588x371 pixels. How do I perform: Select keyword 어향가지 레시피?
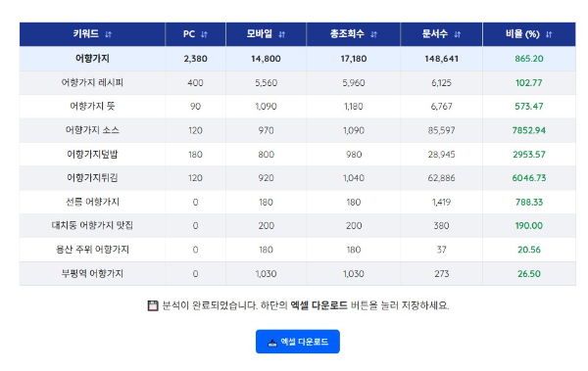pos(92,82)
